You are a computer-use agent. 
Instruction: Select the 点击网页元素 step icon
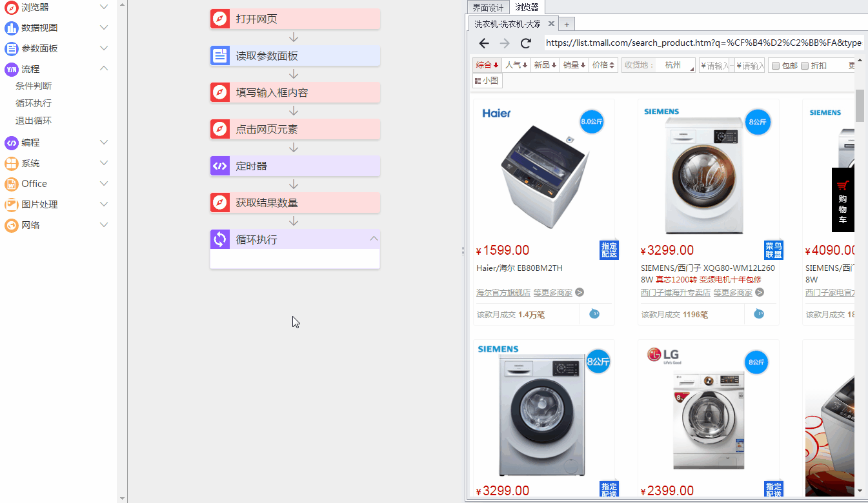pos(220,129)
